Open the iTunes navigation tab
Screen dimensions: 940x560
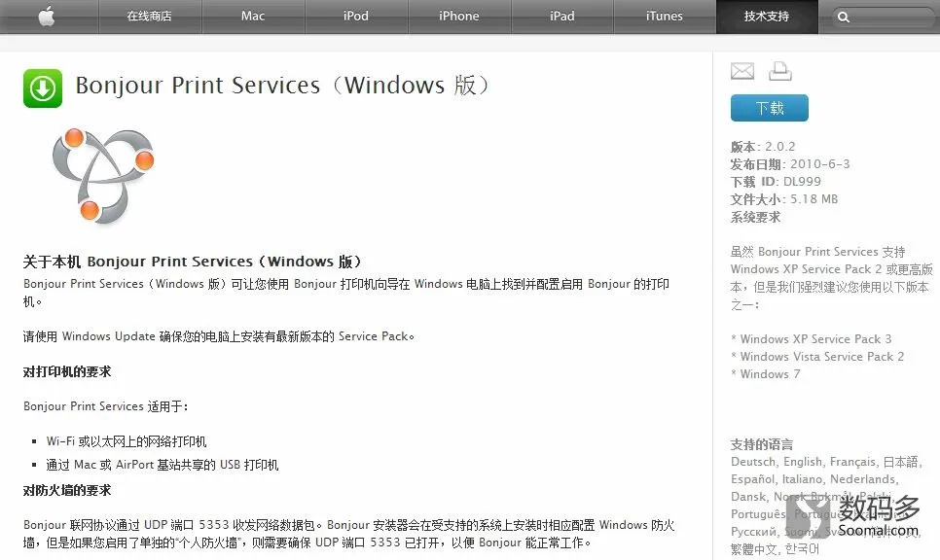coord(665,17)
